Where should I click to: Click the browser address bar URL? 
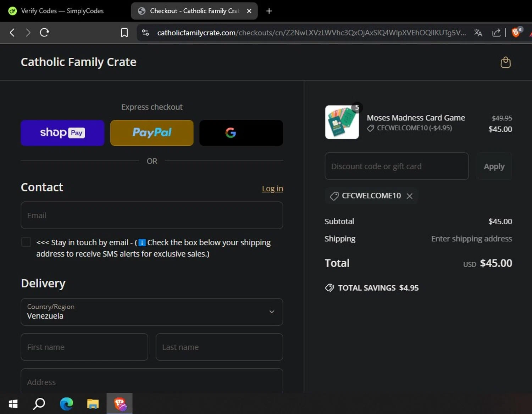[311, 33]
